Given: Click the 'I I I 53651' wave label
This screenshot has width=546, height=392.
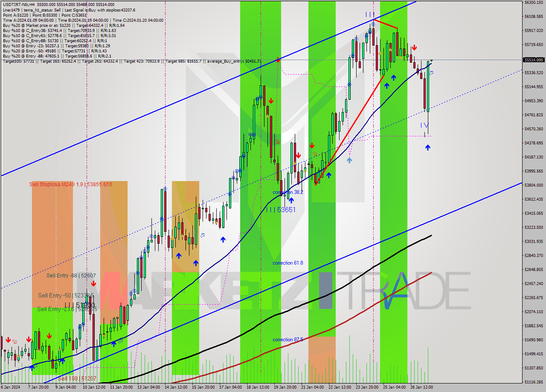Looking at the screenshot, I should click(x=281, y=210).
